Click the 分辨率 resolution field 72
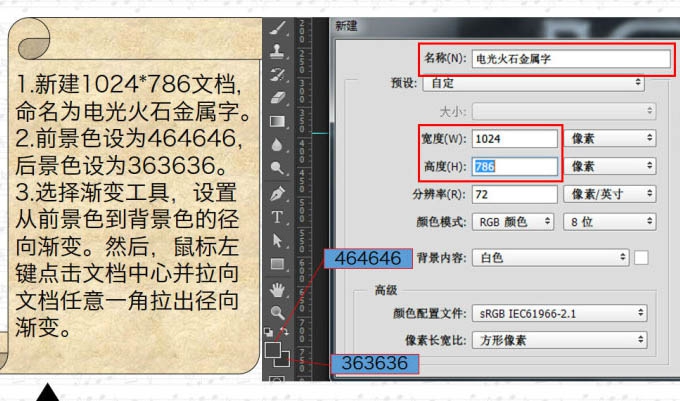The height and width of the screenshot is (401, 680). coord(515,194)
